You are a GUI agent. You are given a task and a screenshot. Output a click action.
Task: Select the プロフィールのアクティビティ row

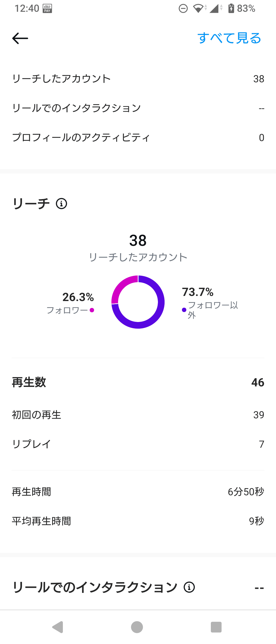(138, 137)
